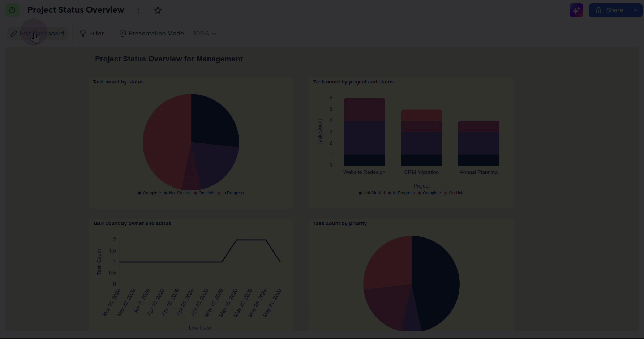644x339 pixels.
Task: Click the Mar 15, 2026 date label
Action: click(x=111, y=303)
